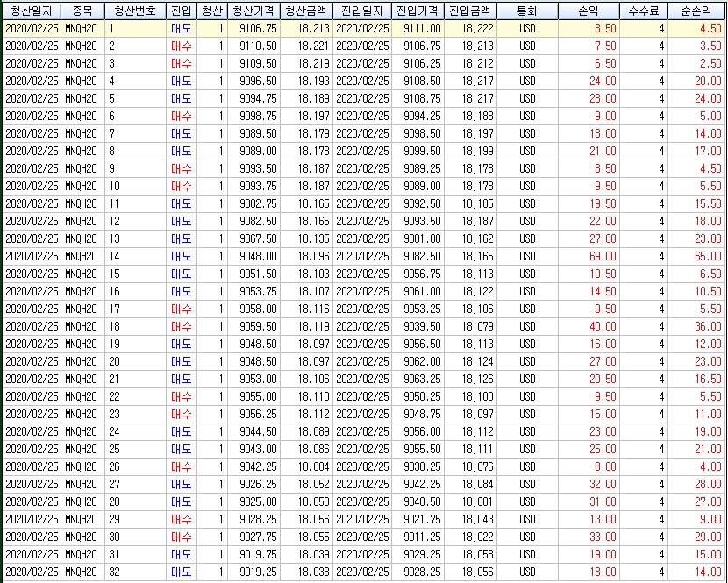Click 청산가격 9026.25 in row 27
Screen dimensions: 728x583
pos(258,484)
